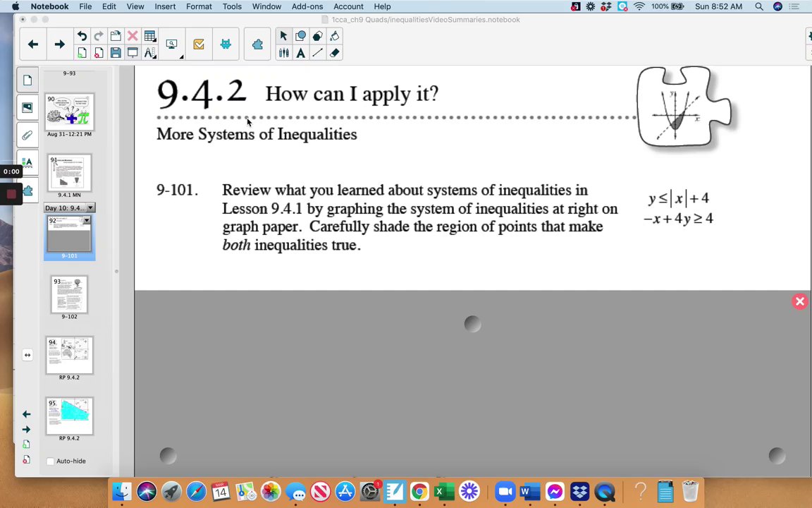Image resolution: width=812 pixels, height=508 pixels.
Task: Choose the Select arrow tool
Action: coord(283,36)
